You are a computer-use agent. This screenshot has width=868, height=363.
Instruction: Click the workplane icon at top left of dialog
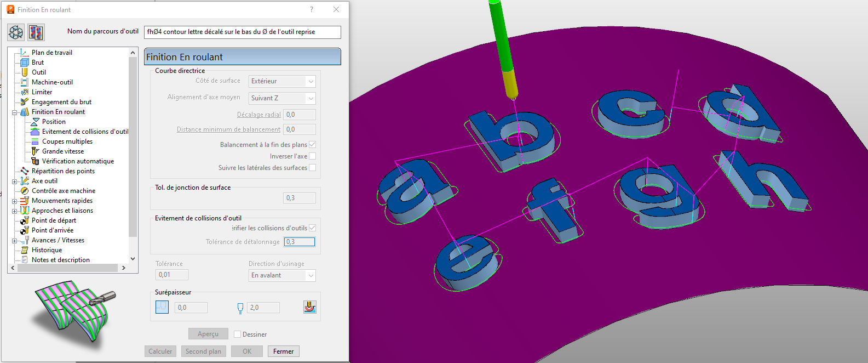pyautogui.click(x=16, y=32)
